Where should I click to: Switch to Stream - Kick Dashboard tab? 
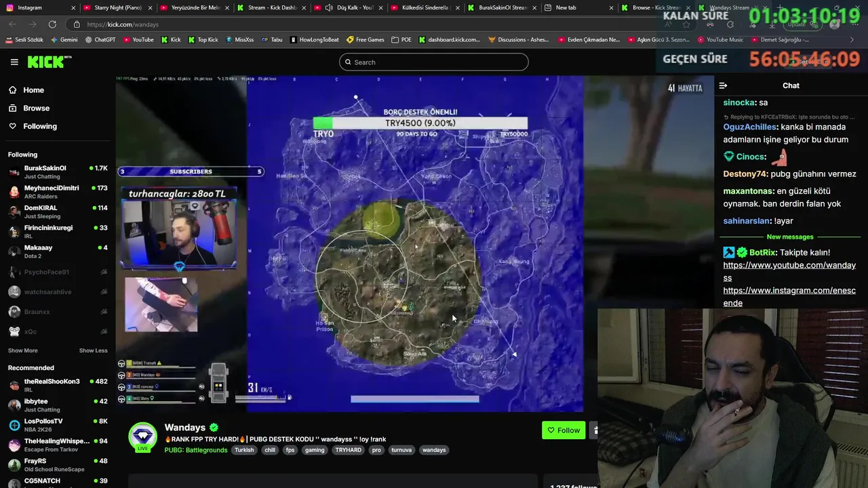point(271,7)
